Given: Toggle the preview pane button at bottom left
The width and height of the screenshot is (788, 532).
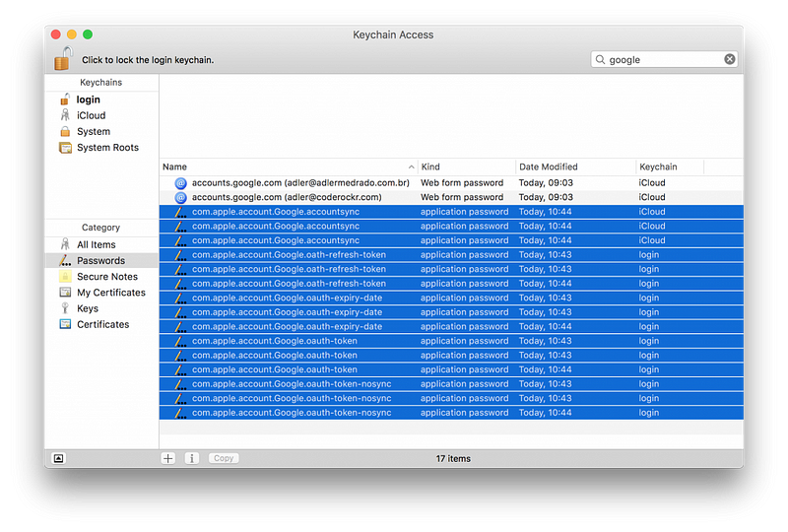Looking at the screenshot, I should [x=59, y=458].
